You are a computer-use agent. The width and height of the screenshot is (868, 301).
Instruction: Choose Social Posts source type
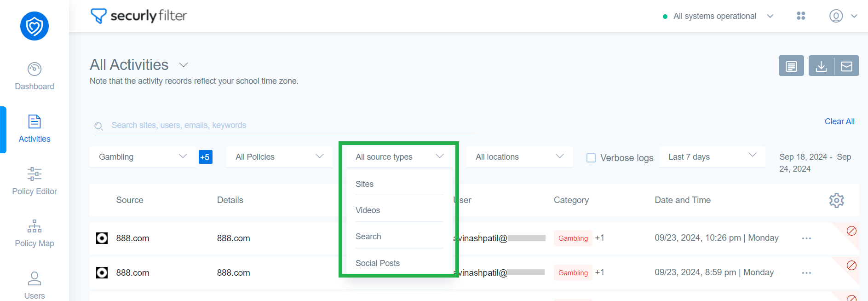point(378,263)
